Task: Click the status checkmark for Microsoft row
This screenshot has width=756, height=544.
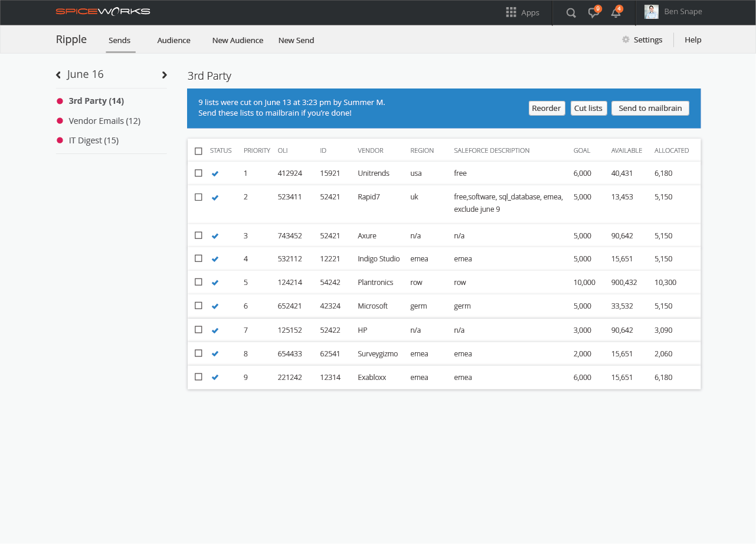Action: point(215,306)
